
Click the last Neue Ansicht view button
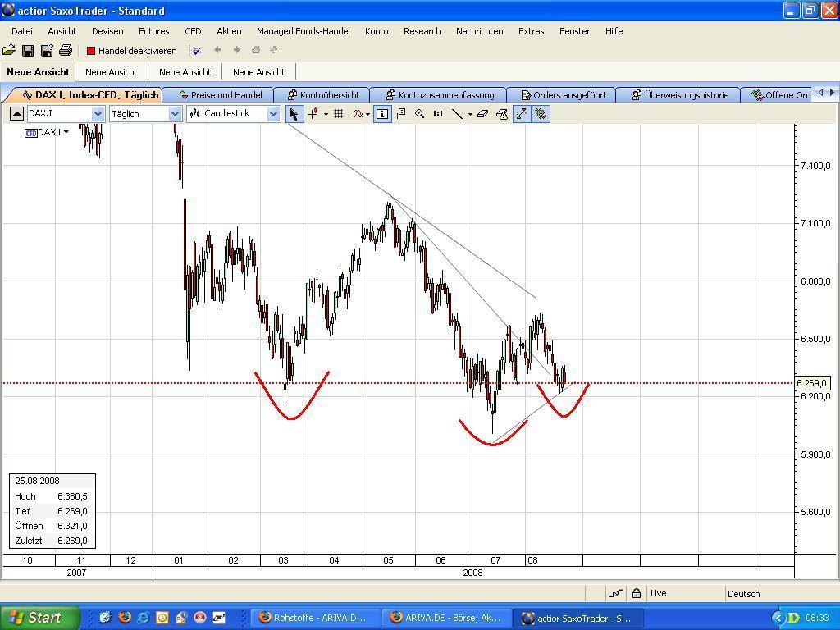tap(258, 72)
